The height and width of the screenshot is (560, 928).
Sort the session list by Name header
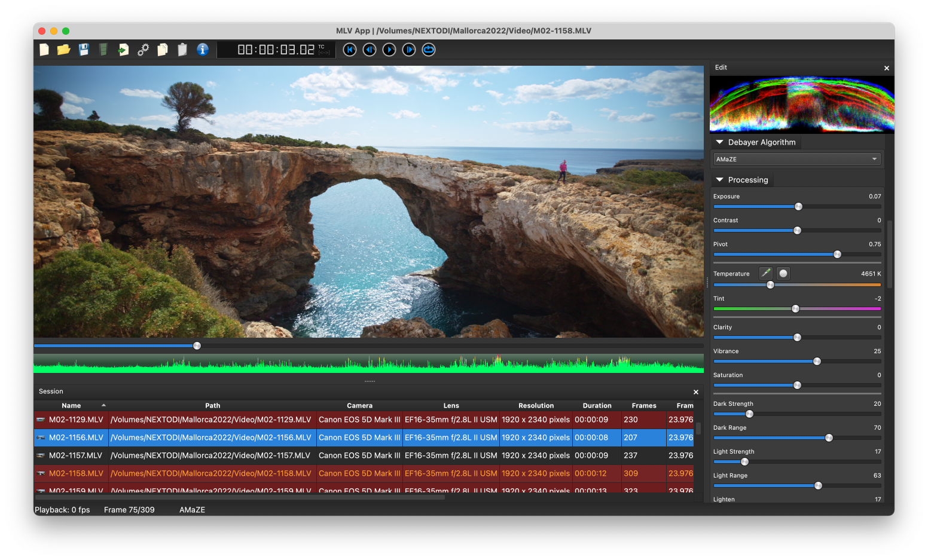point(71,405)
